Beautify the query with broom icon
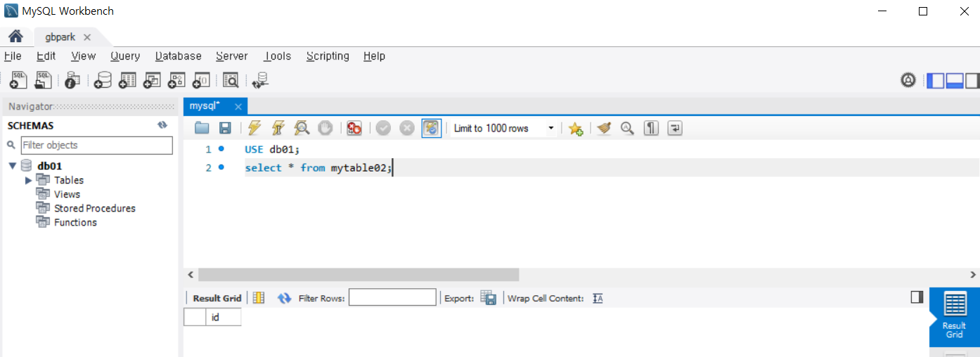The height and width of the screenshot is (357, 980). click(604, 128)
